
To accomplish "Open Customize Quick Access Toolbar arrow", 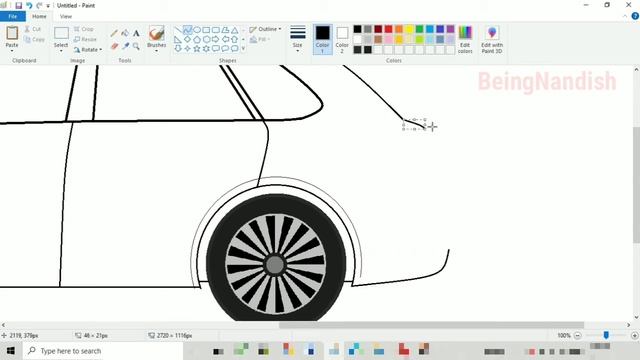I will 48,6.
